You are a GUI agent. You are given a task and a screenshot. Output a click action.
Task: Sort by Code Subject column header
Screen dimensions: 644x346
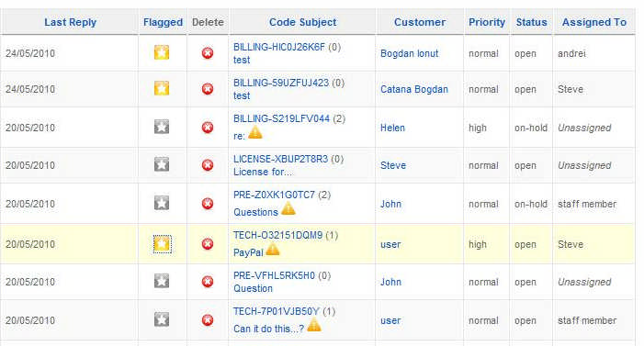click(302, 22)
